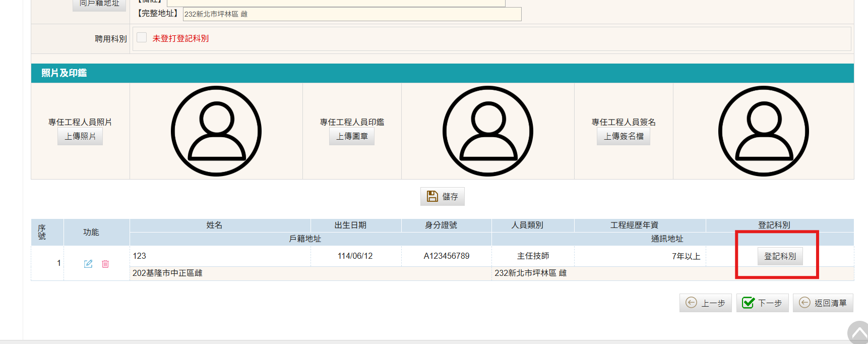Return to list via 返回清單
The height and width of the screenshot is (344, 868).
coord(823,303)
